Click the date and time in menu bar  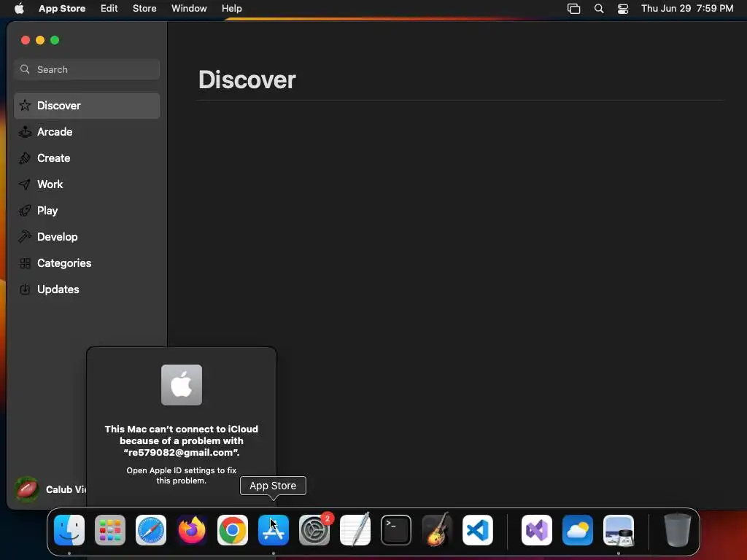click(687, 8)
